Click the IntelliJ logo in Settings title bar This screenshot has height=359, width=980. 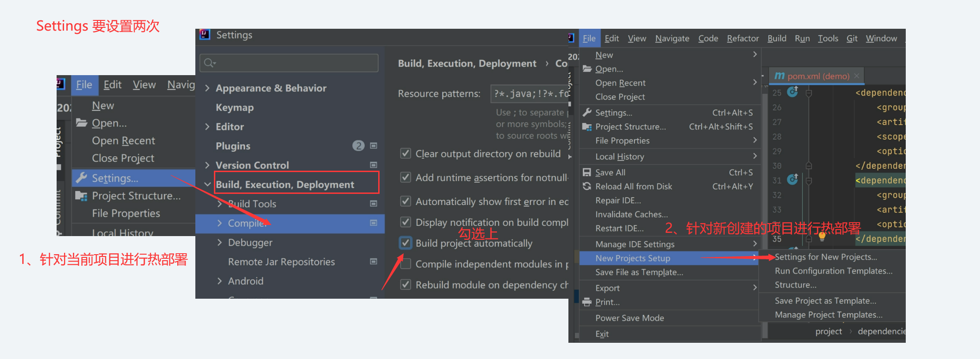point(205,35)
